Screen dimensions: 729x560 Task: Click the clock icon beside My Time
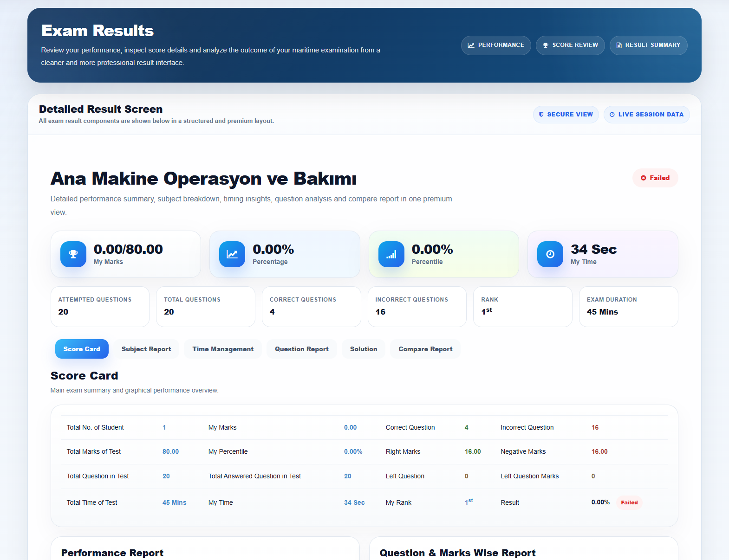[550, 254]
